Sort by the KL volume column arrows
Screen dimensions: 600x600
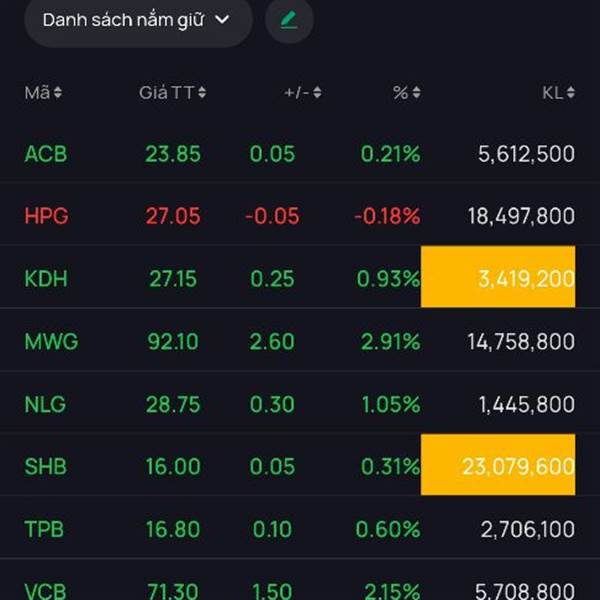pos(570,93)
